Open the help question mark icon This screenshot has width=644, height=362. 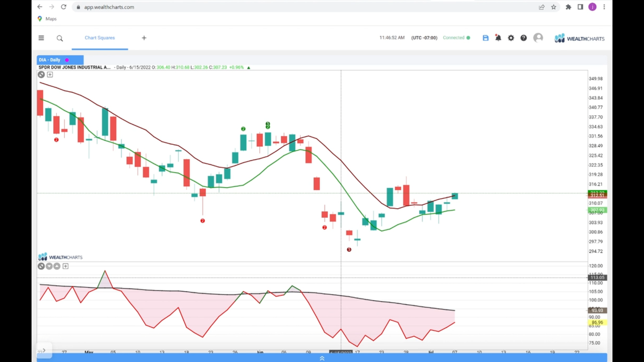pyautogui.click(x=524, y=38)
